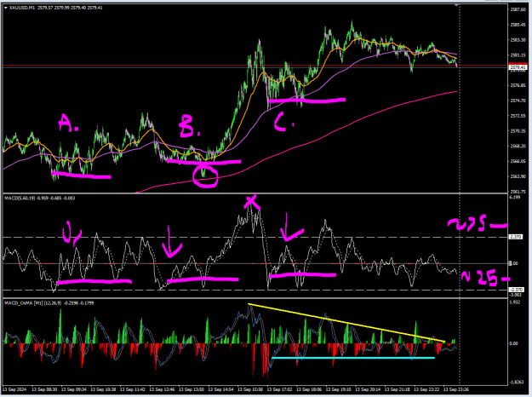Click the 2583.30 price scale value
This screenshot has height=397, width=532.
[x=518, y=40]
